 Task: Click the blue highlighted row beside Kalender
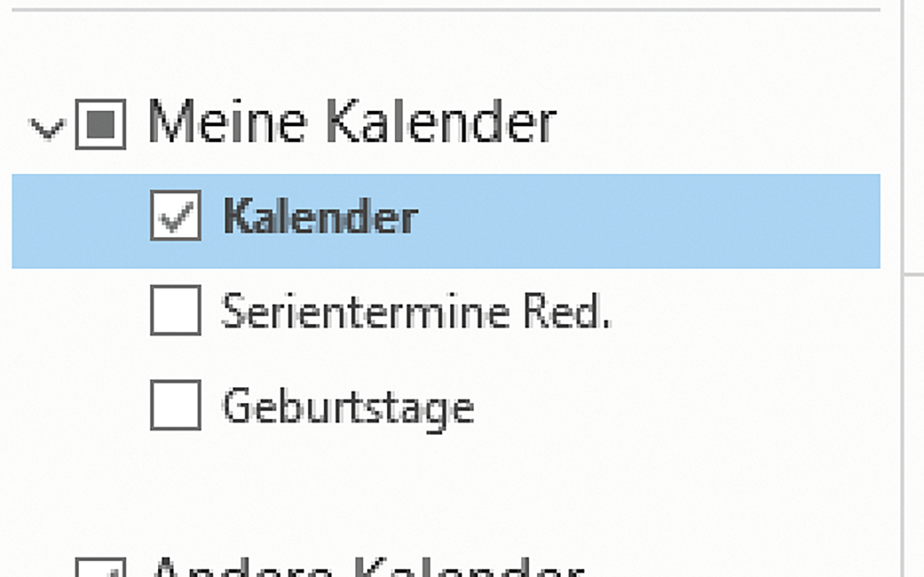click(x=645, y=221)
